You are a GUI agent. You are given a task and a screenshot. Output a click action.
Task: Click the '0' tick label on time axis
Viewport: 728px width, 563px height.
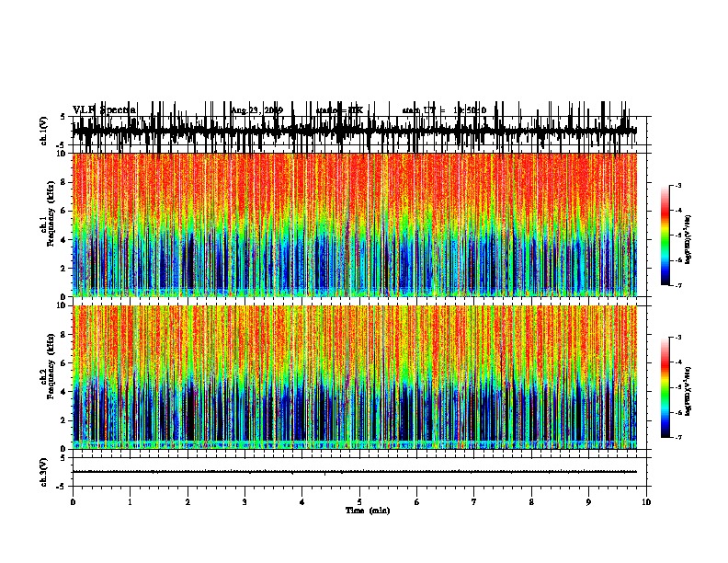[x=73, y=502]
